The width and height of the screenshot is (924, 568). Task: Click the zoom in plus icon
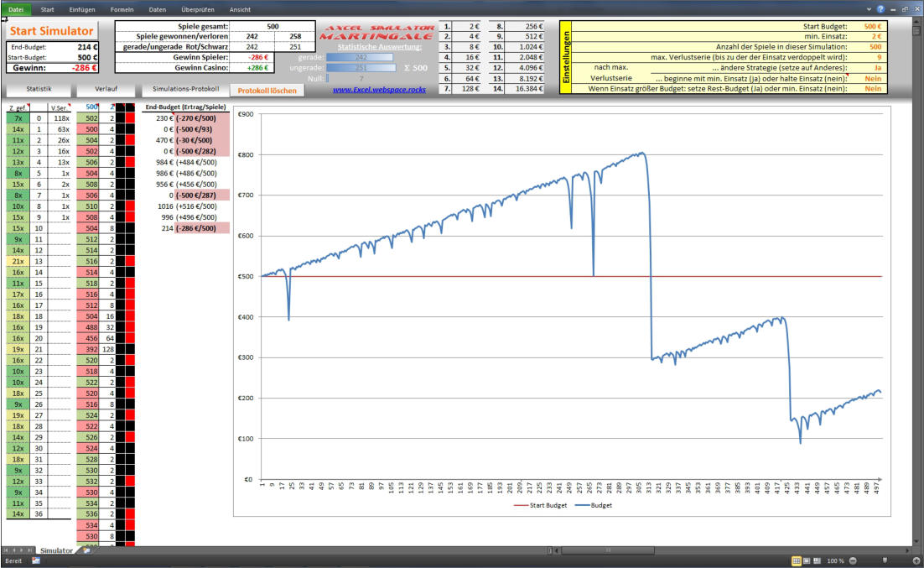coord(916,560)
